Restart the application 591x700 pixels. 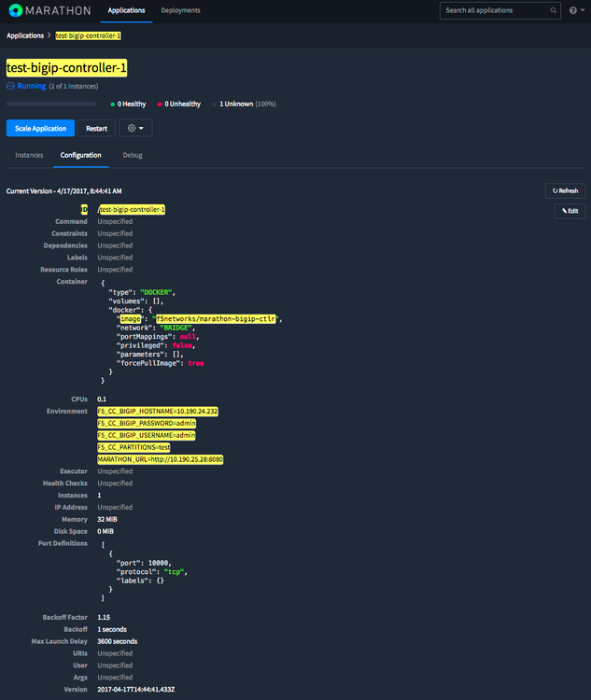pos(96,128)
